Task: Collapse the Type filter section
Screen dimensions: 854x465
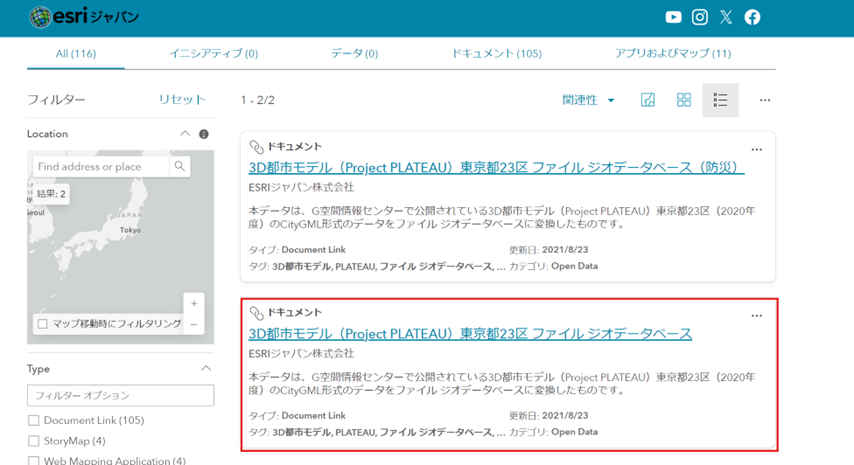Action: point(206,369)
